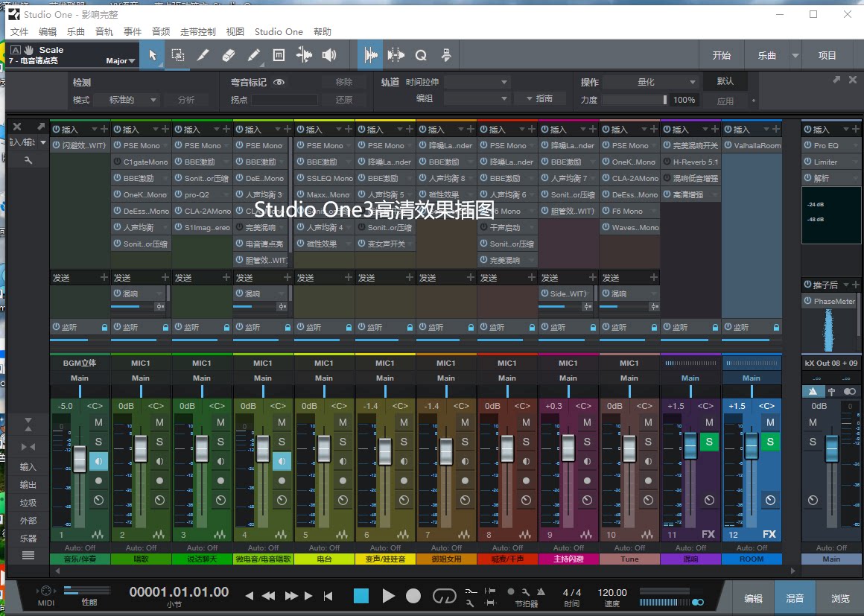Open the 编辑 menu
Viewport: 864px width, 616px height.
(x=48, y=31)
